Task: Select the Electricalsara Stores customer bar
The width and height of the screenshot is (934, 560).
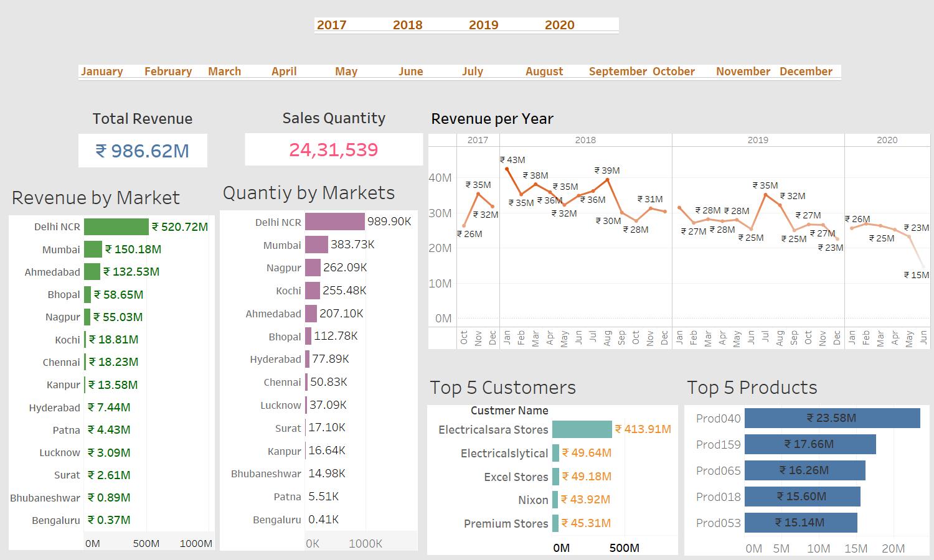Action: click(x=582, y=429)
